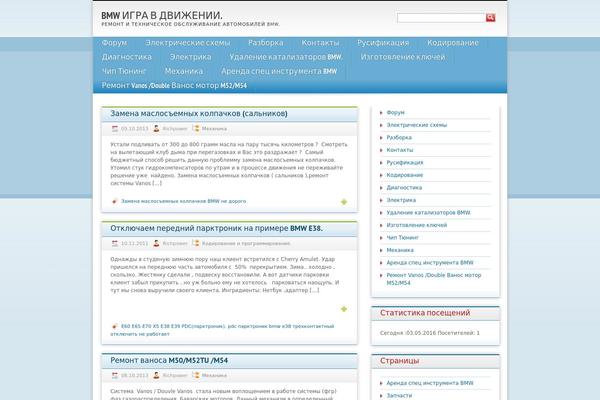
Task: Open Механика category link of the first post
Action: point(214,129)
